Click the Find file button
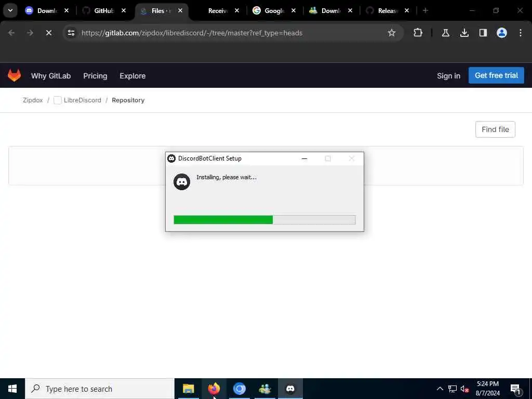 [495, 129]
